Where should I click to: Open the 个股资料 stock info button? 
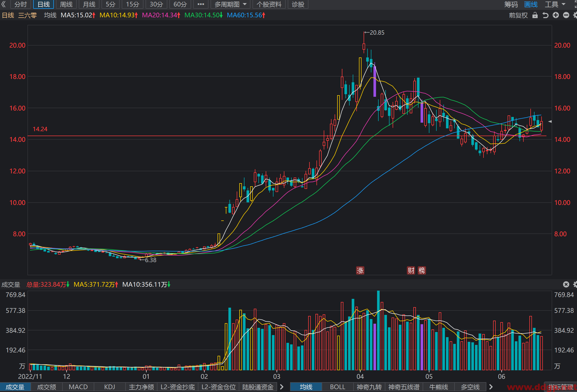(x=269, y=4)
